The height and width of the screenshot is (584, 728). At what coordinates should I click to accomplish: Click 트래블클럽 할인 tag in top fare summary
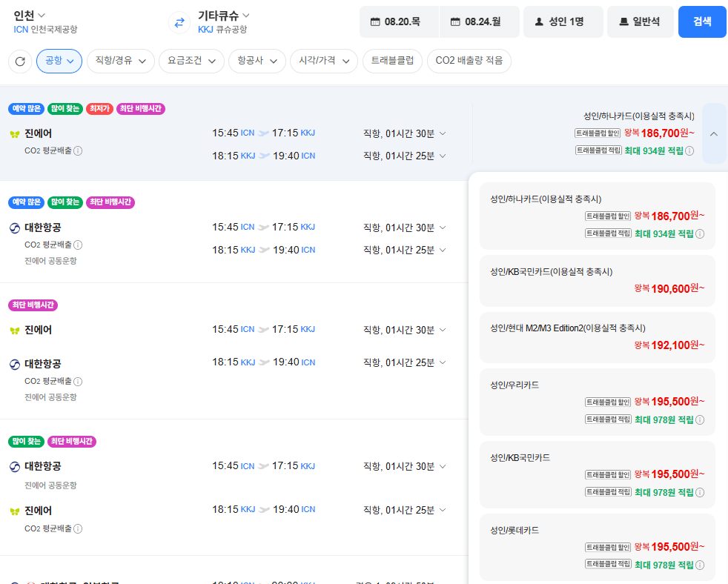[598, 133]
